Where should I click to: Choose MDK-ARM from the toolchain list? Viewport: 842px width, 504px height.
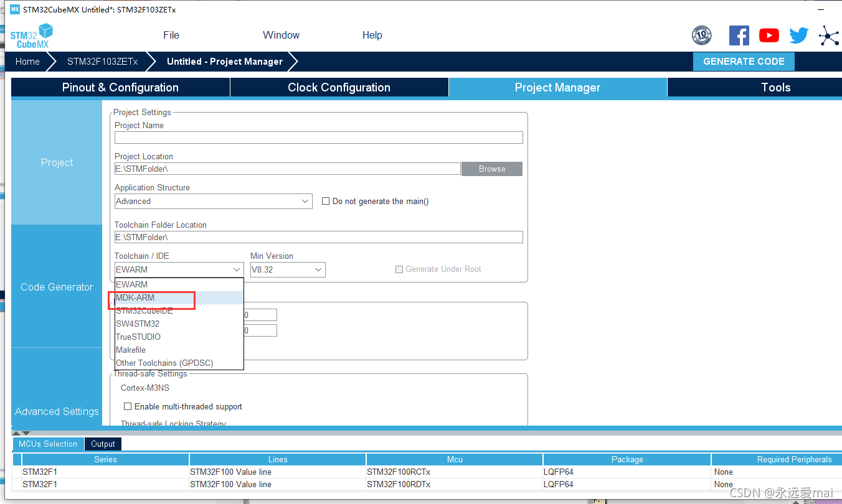[179, 297]
